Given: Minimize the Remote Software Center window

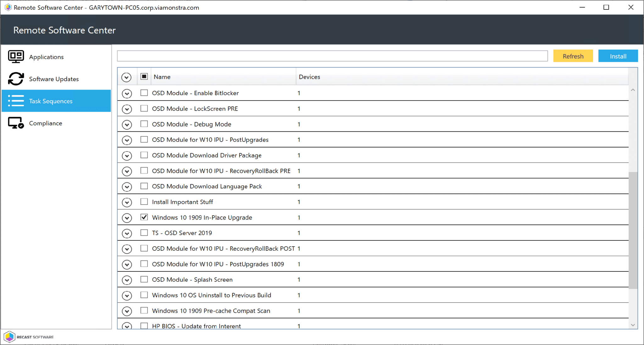Looking at the screenshot, I should point(582,7).
